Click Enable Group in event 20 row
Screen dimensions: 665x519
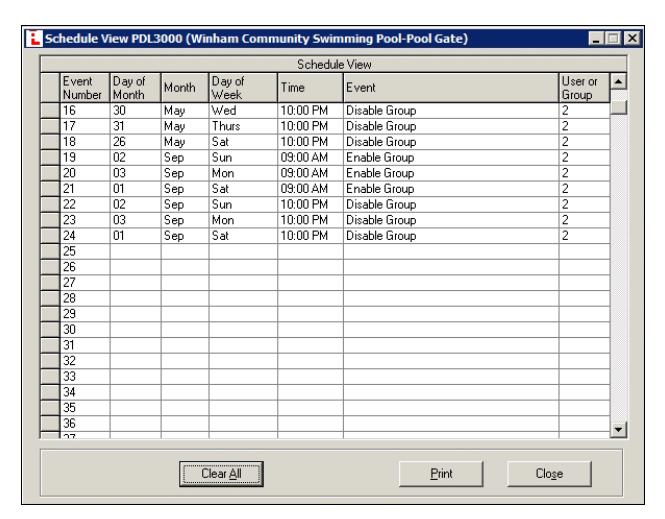pyautogui.click(x=451, y=173)
